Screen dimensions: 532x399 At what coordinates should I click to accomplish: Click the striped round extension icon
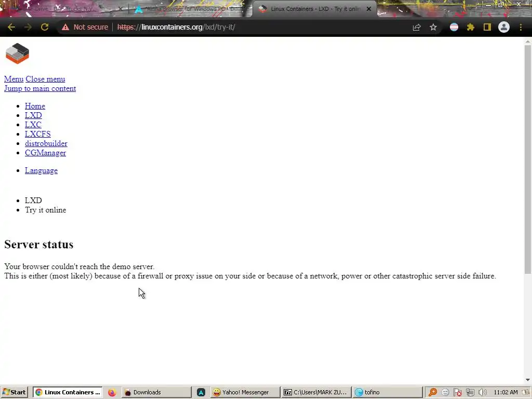[454, 27]
